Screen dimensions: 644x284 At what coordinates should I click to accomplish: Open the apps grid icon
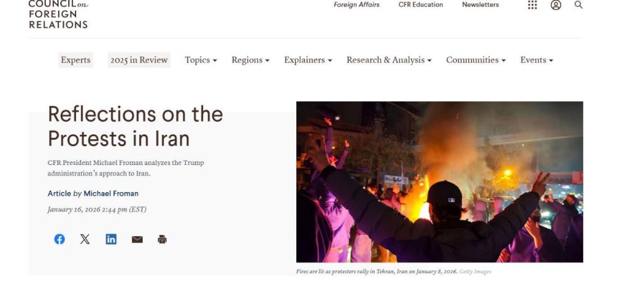(x=532, y=5)
